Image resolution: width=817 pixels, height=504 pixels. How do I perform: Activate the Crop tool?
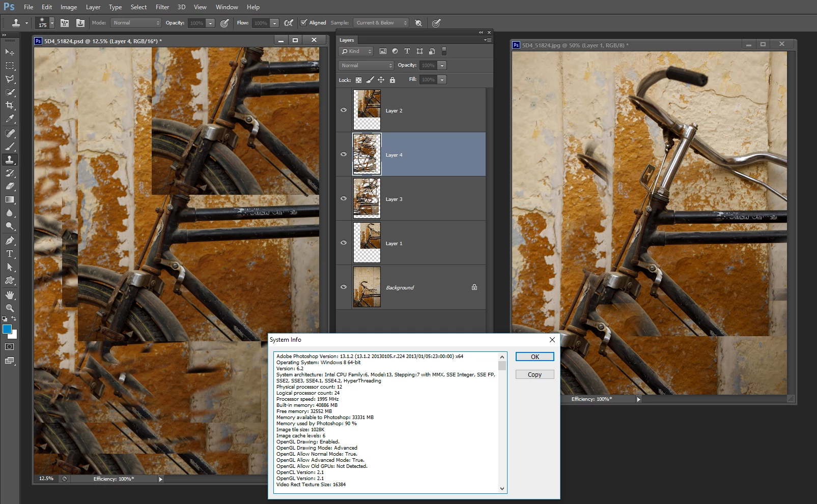pos(10,105)
